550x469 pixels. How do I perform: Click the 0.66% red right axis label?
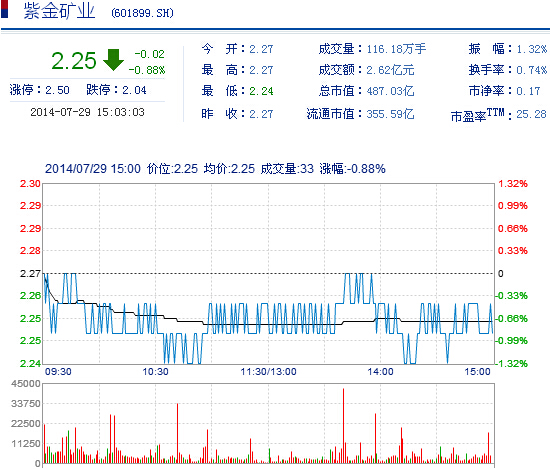(x=513, y=229)
